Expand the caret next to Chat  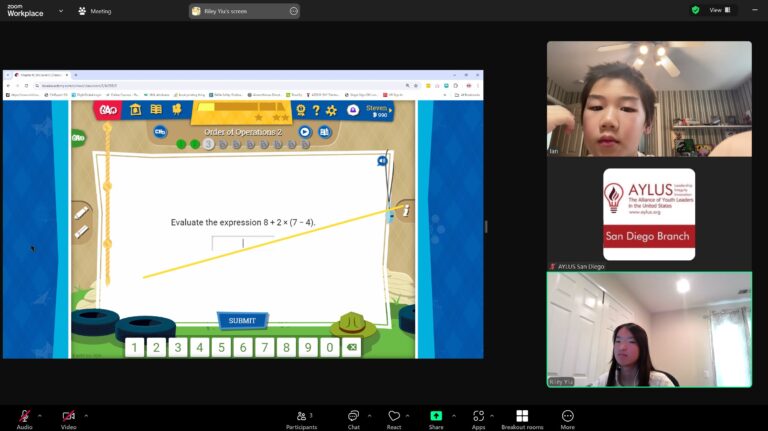369,416
